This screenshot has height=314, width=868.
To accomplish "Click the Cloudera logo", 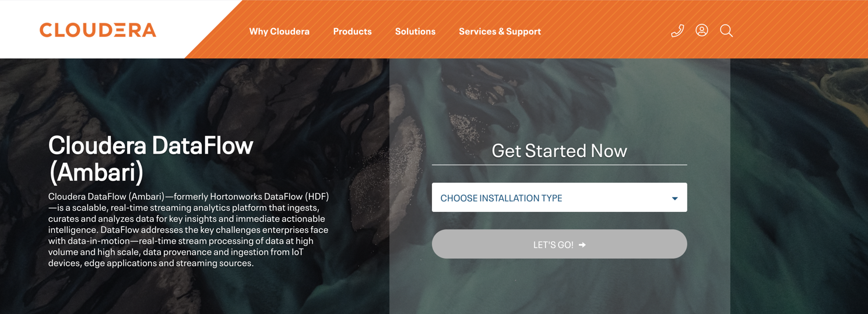I will click(98, 30).
